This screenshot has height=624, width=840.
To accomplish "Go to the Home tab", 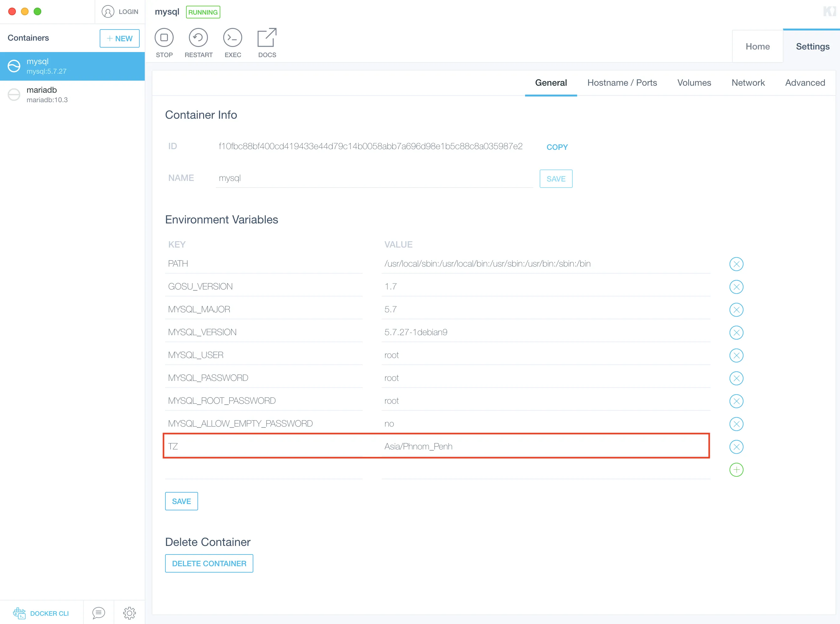I will [757, 46].
